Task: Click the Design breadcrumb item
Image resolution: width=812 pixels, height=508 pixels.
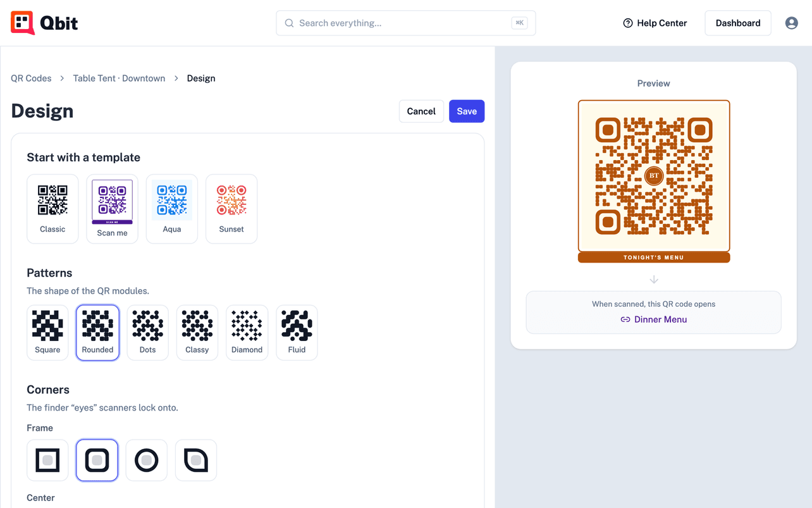Action: [201, 78]
